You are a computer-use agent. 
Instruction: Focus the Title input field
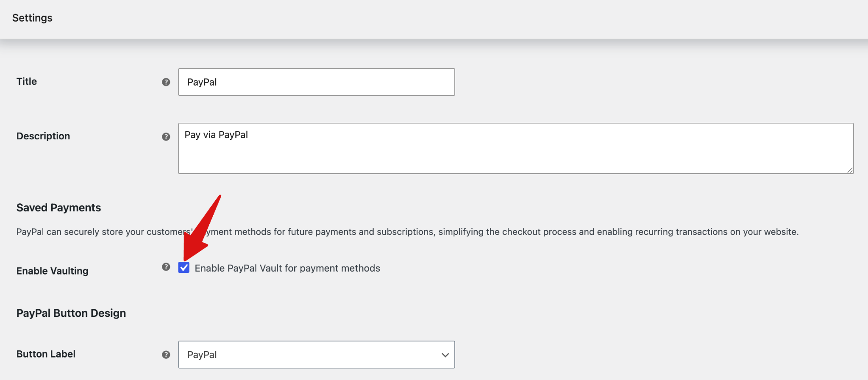[x=317, y=82]
